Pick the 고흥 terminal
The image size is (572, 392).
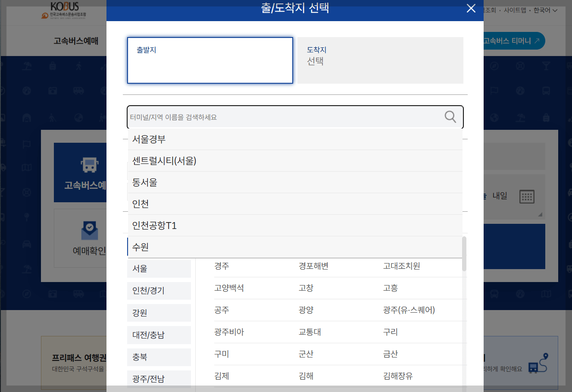pos(391,288)
